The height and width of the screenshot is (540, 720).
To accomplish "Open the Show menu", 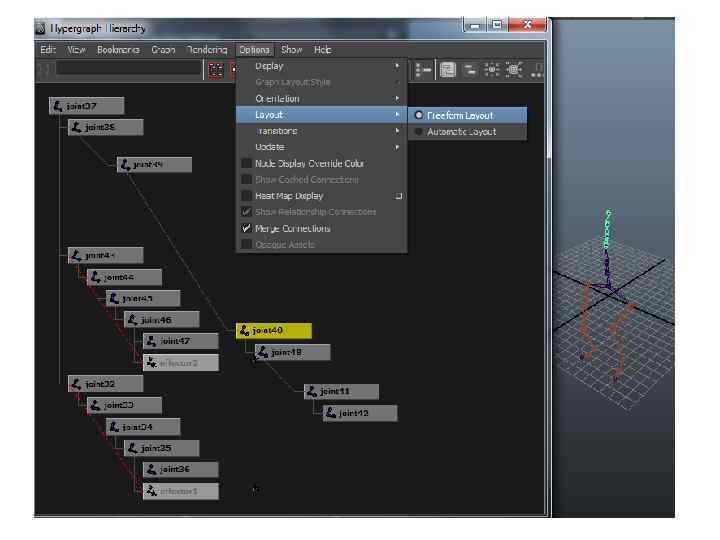I will click(x=292, y=50).
